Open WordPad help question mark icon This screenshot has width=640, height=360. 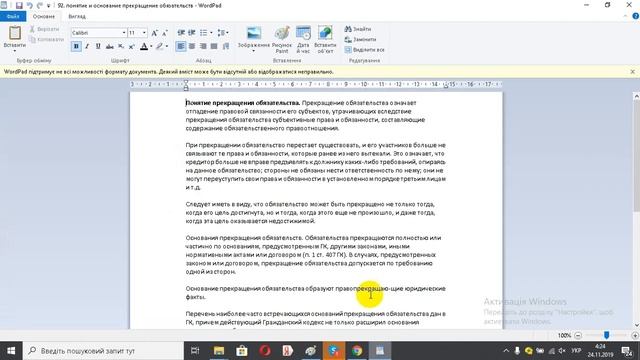tap(635, 16)
